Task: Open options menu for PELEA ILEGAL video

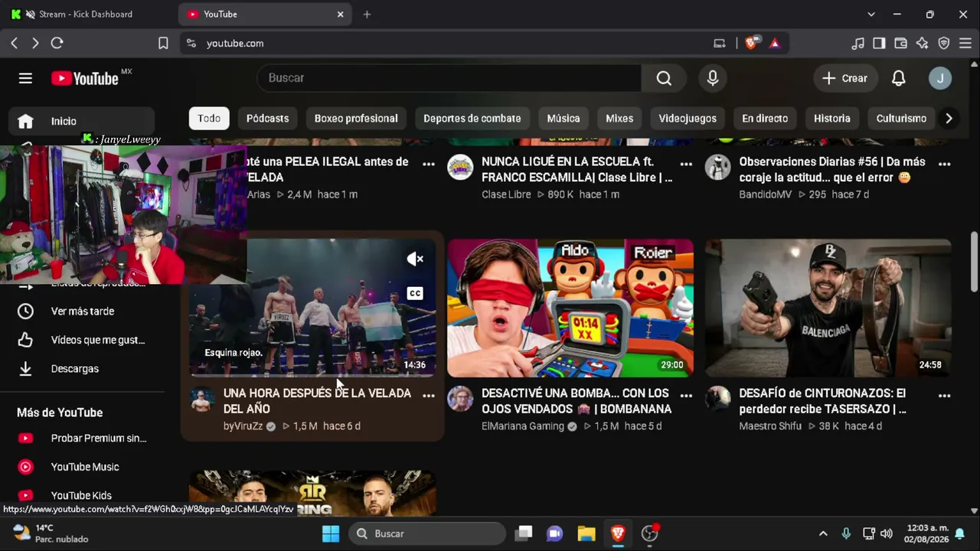Action: [429, 164]
